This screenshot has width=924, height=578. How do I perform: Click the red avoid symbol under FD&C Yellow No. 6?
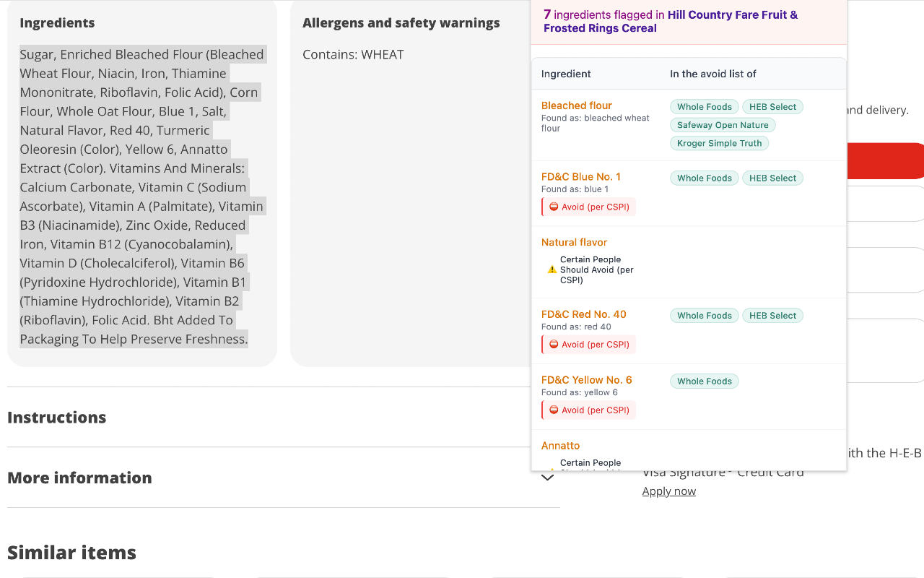[552, 410]
